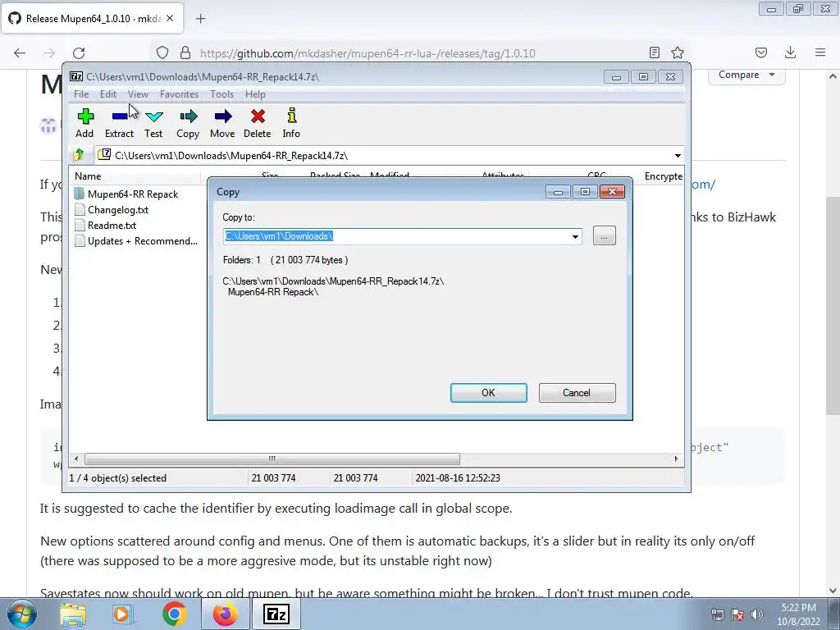Image resolution: width=840 pixels, height=630 pixels.
Task: Open the Favorites menu in 7-Zip
Action: (x=179, y=94)
